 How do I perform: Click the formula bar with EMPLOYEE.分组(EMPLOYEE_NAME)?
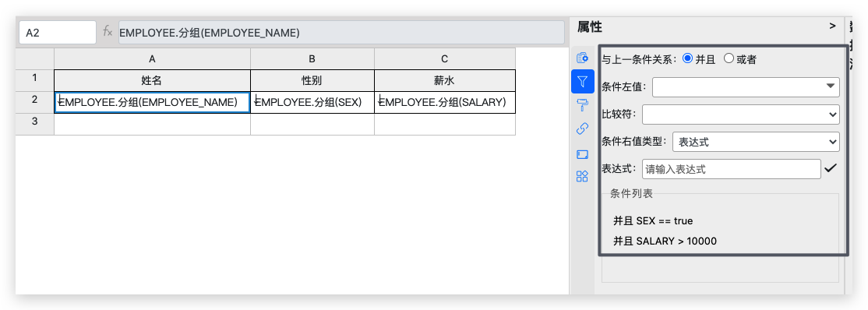click(x=341, y=33)
